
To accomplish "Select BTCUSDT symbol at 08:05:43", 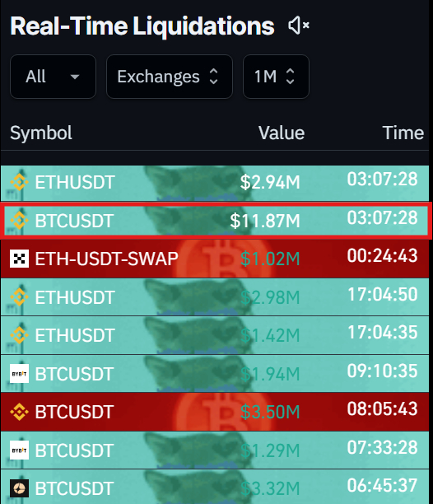I will pos(74,412).
